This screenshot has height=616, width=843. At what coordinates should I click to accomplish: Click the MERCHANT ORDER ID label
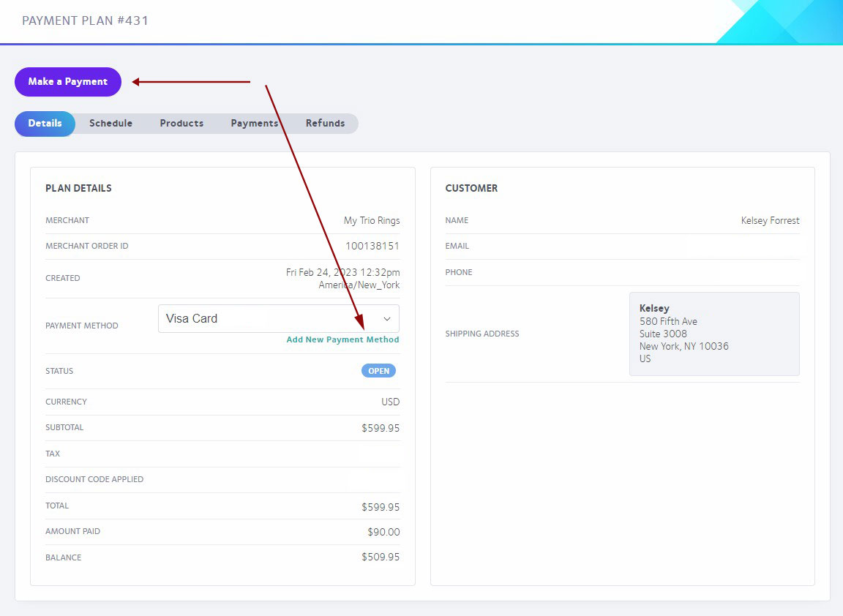[x=86, y=247]
